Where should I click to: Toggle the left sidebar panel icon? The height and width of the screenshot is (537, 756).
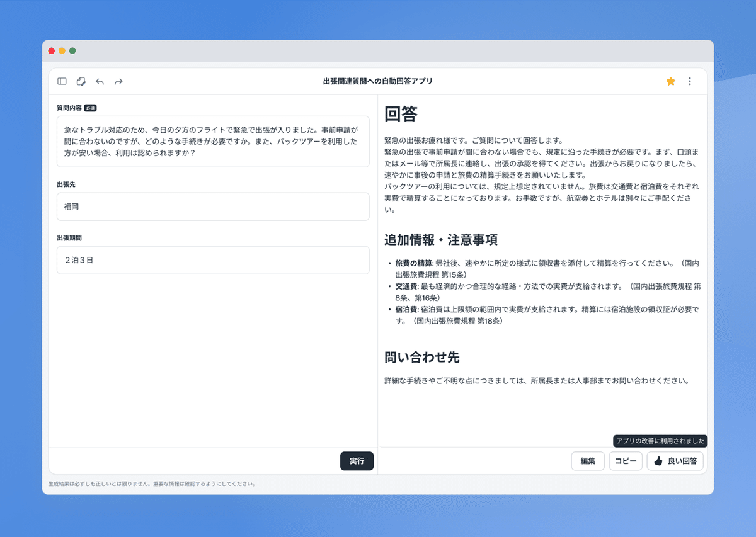[62, 81]
